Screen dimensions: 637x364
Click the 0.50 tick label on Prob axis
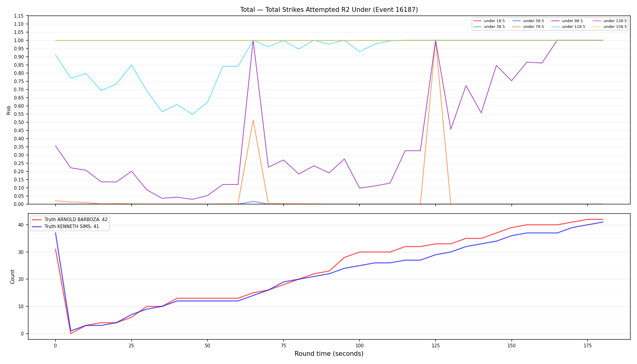click(19, 123)
